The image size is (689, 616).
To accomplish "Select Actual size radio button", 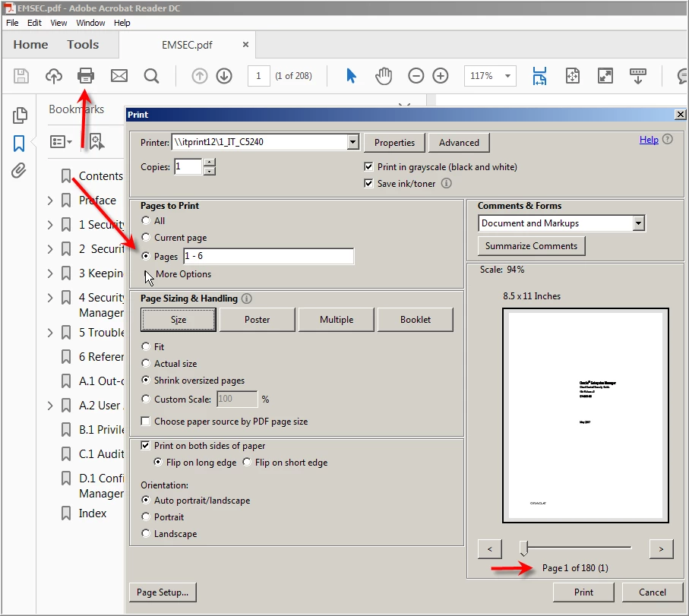I will (x=146, y=363).
